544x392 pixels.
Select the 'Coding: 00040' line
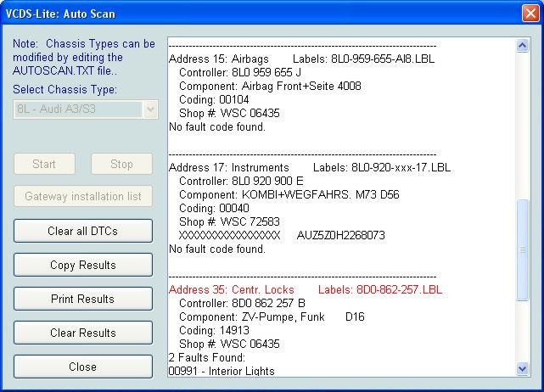coord(214,208)
